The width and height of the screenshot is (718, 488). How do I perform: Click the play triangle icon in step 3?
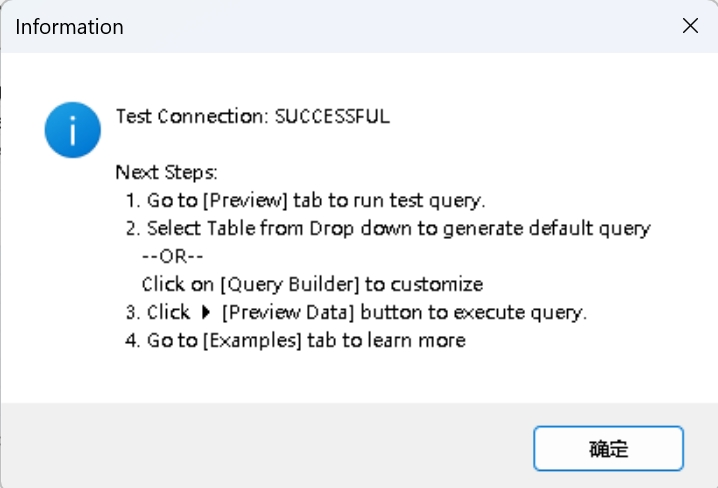[x=205, y=312]
